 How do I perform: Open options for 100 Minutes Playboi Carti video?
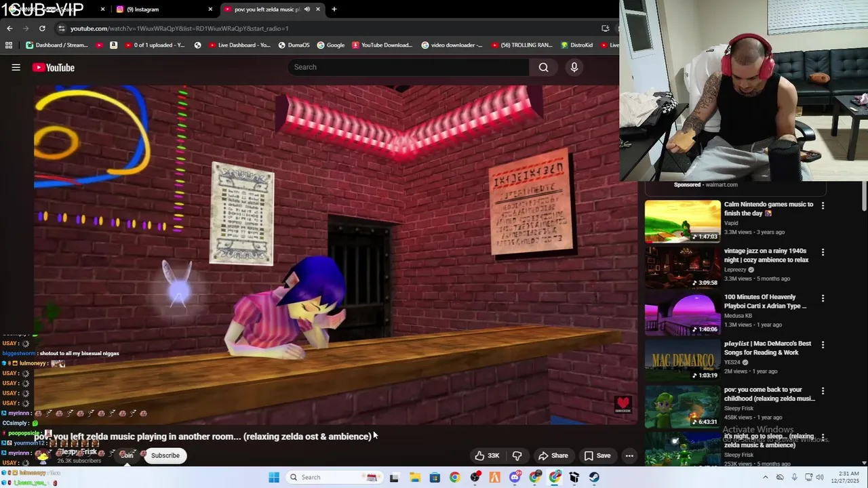click(x=823, y=298)
